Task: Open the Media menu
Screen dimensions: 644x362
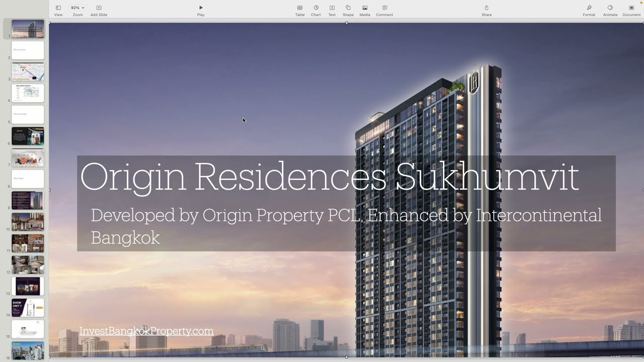Action: pyautogui.click(x=365, y=11)
